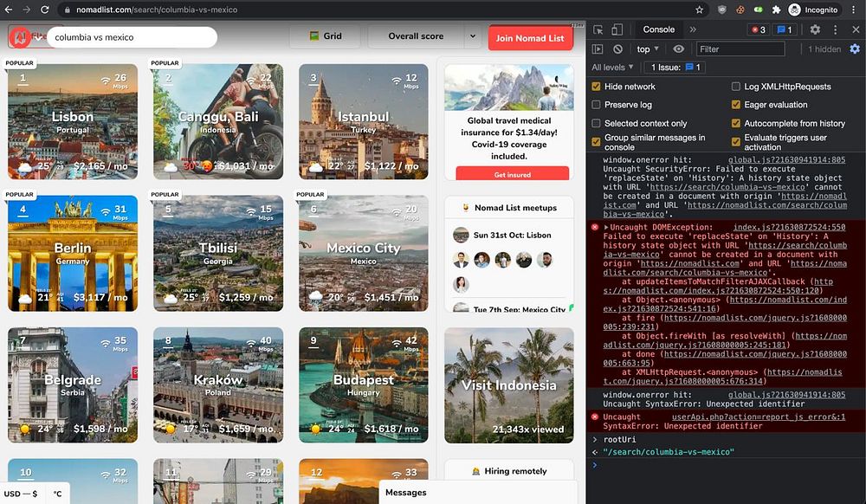866x504 pixels.
Task: Open All levels dropdown
Action: pyautogui.click(x=612, y=68)
